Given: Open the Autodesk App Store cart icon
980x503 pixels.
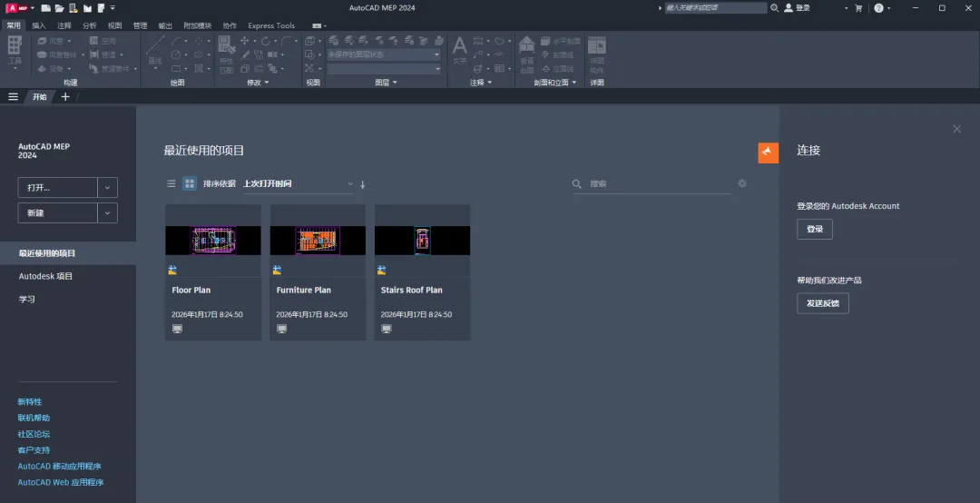Looking at the screenshot, I should [858, 8].
